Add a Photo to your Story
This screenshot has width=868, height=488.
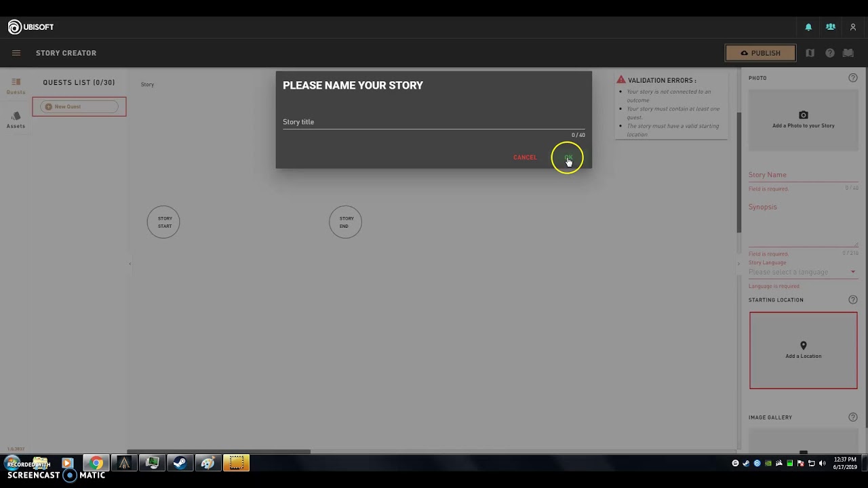click(804, 120)
